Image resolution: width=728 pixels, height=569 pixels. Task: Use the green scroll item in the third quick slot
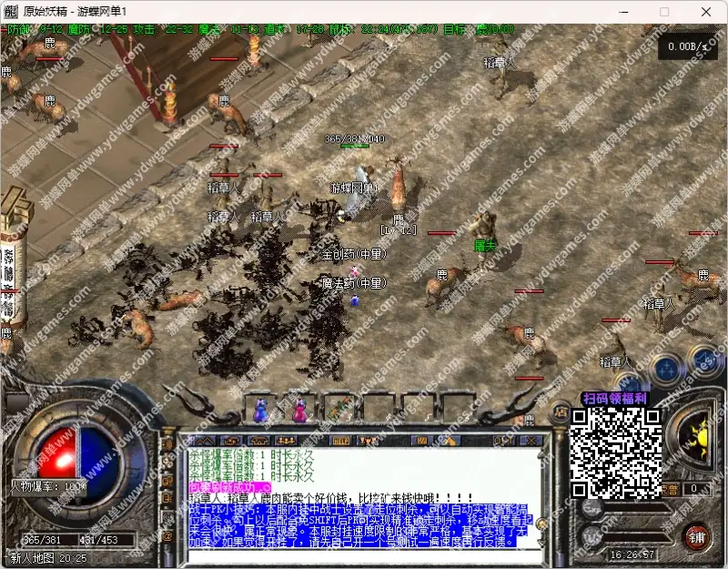click(340, 409)
